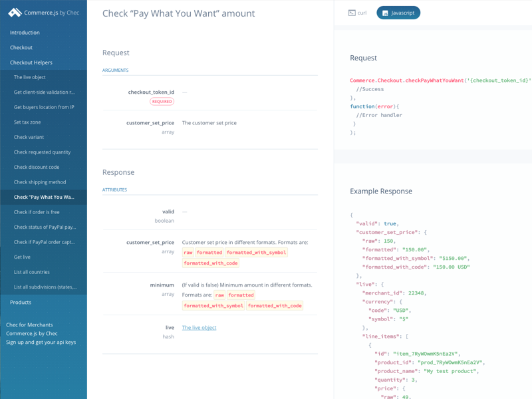The width and height of the screenshot is (532, 399).
Task: Open the 'Chec for Merchants' link
Action: coord(28,325)
